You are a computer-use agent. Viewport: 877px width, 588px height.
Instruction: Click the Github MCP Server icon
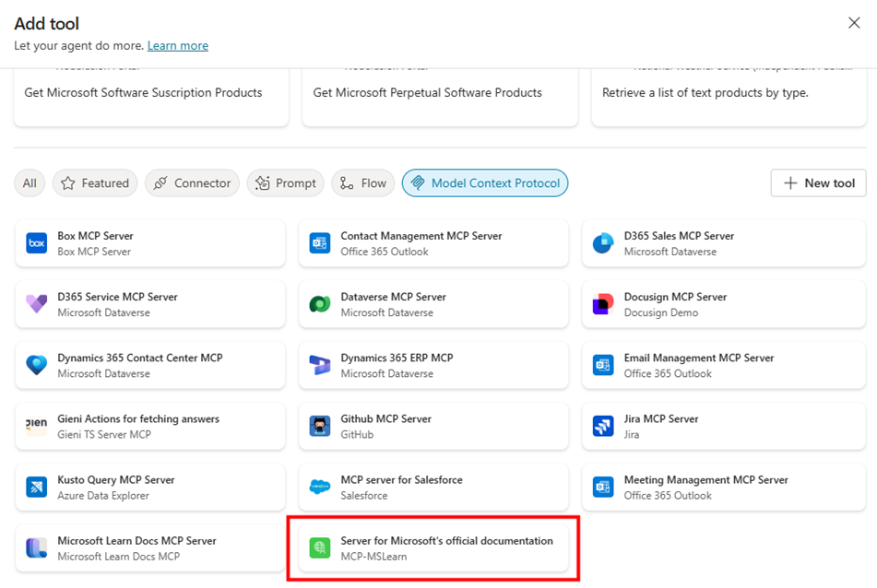pos(320,426)
